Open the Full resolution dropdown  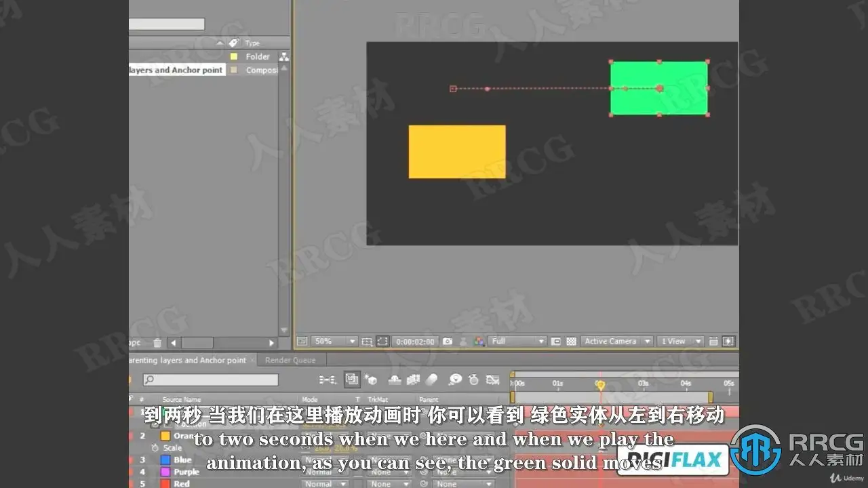coord(517,342)
